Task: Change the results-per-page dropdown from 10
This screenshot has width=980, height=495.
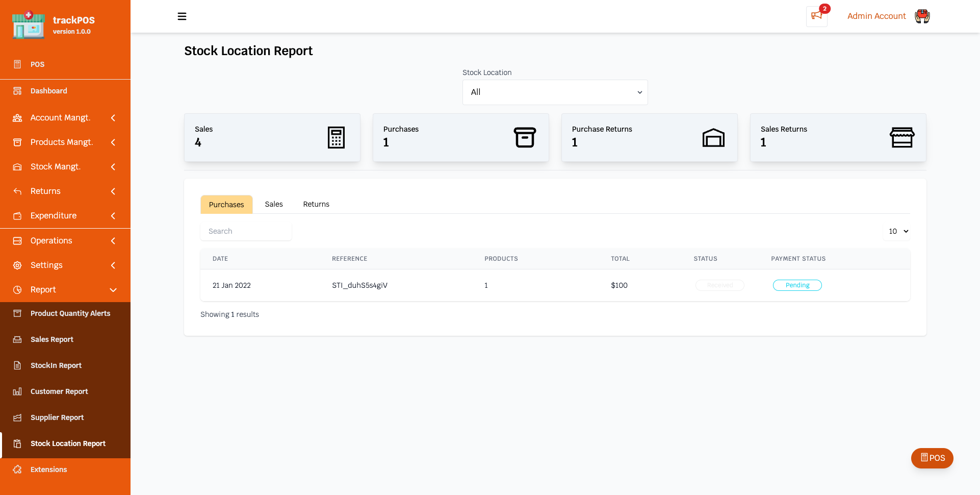Action: coord(897,231)
